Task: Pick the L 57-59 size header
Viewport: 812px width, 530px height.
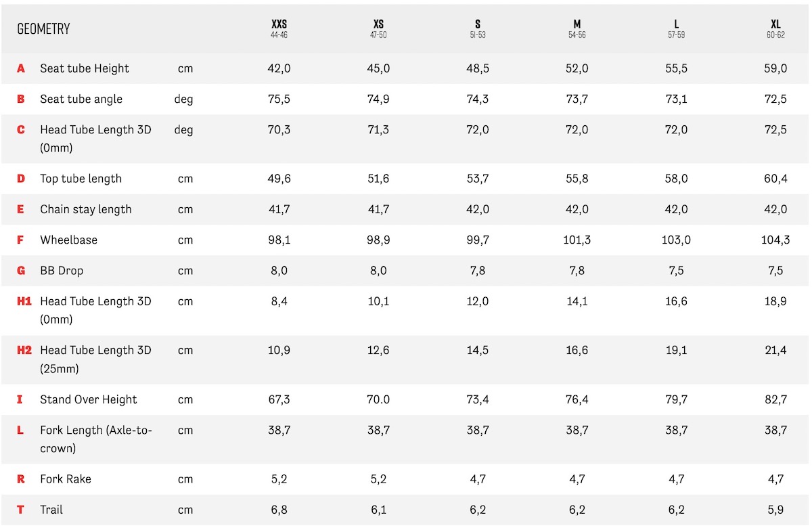Action: (x=676, y=28)
